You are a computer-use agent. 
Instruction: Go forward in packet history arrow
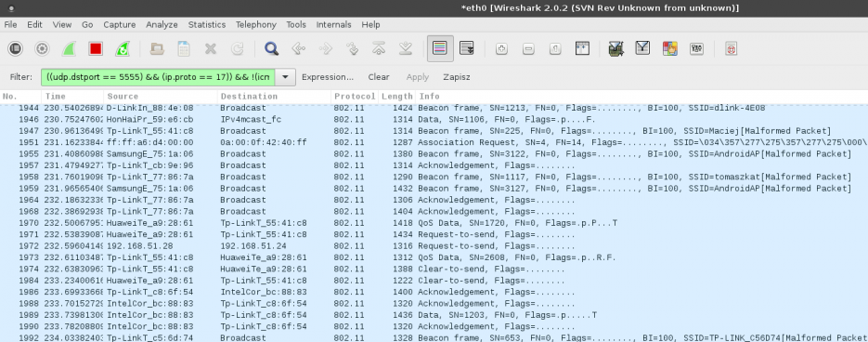[x=325, y=48]
